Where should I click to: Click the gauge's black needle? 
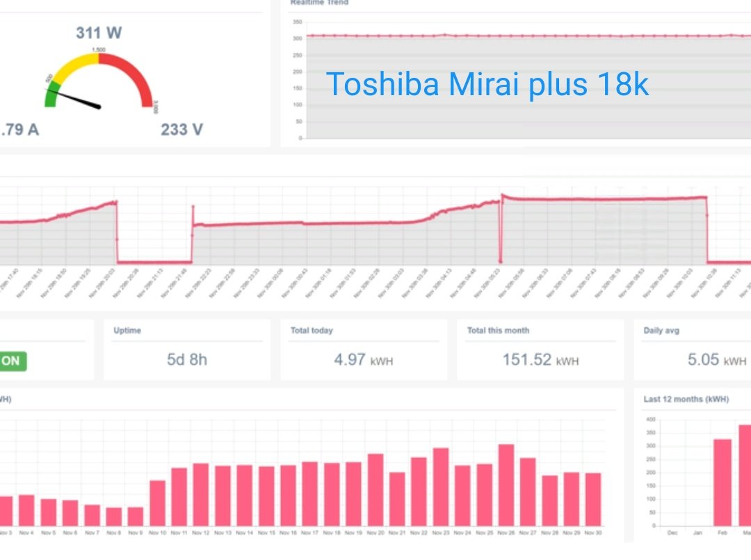(74, 99)
